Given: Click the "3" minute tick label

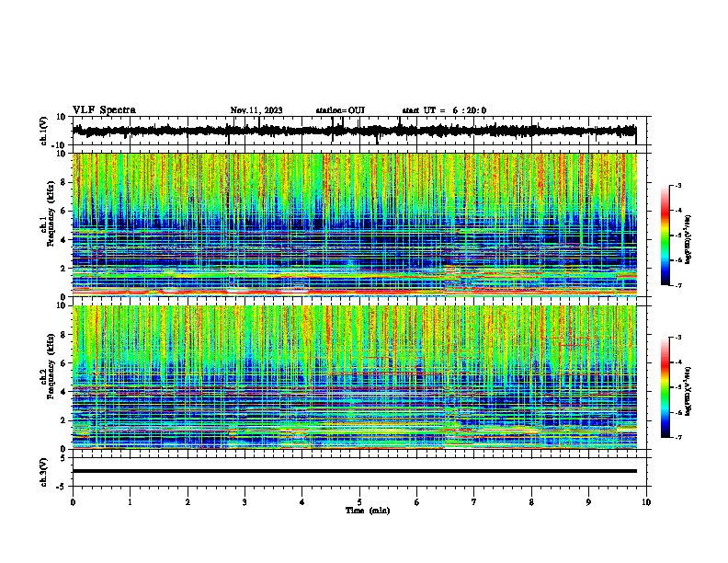Looking at the screenshot, I should point(245,502).
